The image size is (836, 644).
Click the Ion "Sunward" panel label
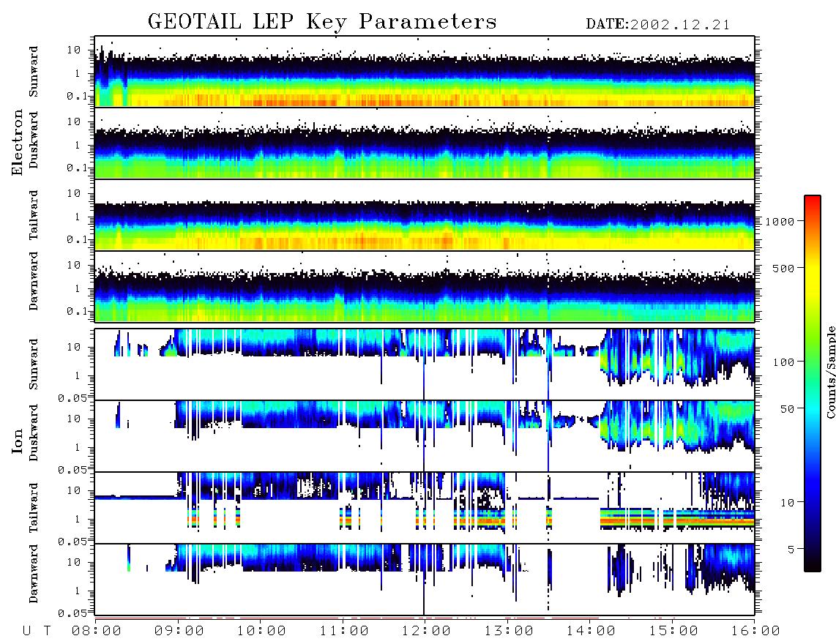click(x=34, y=364)
